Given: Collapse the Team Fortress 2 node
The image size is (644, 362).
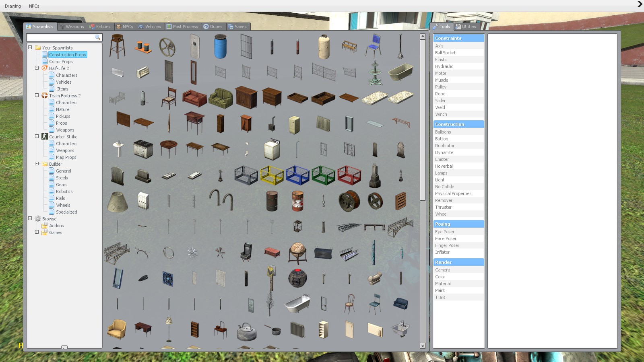Looking at the screenshot, I should pos(37,95).
